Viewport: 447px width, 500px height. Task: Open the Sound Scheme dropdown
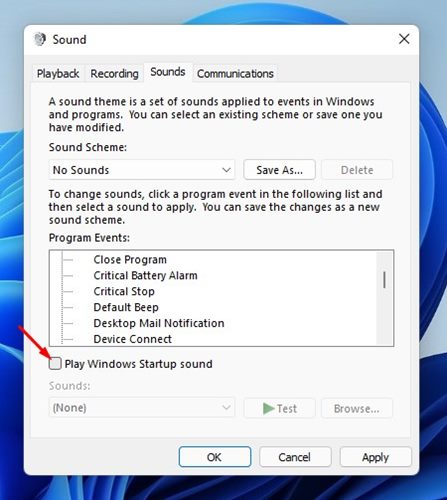point(142,170)
